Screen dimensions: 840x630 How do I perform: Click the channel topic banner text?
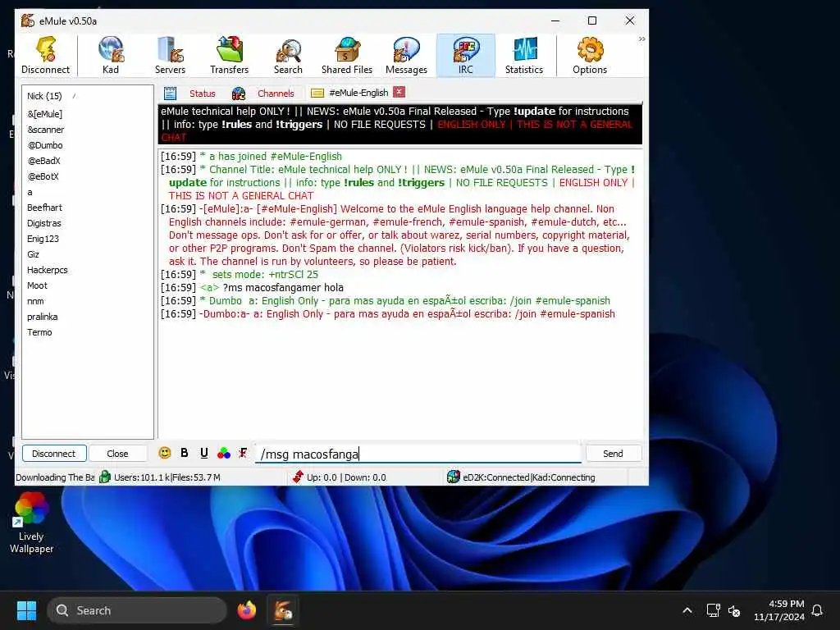pyautogui.click(x=400, y=125)
